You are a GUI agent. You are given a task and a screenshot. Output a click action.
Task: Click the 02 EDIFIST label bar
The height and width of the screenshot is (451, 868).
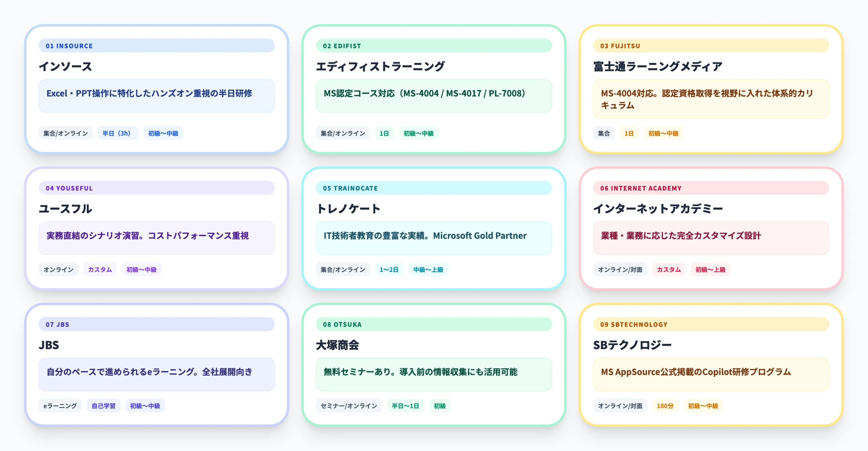click(434, 46)
